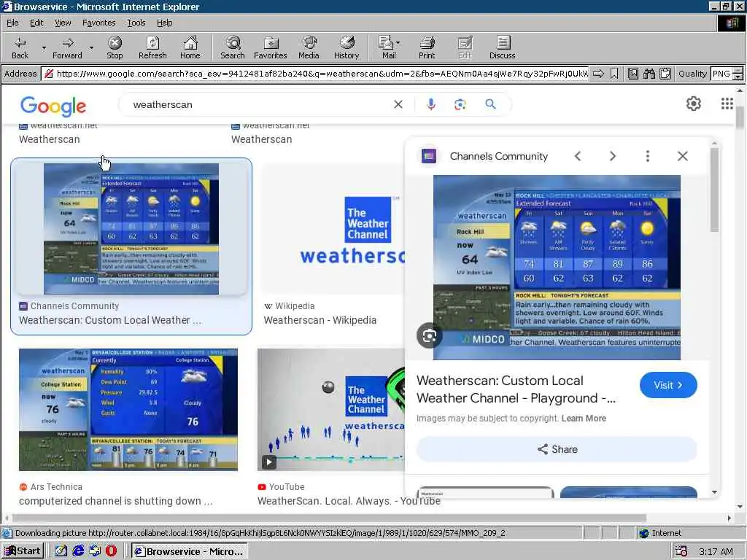Select the Channels Community Rock Hill thumbnail
The height and width of the screenshot is (560, 747).
tap(131, 229)
